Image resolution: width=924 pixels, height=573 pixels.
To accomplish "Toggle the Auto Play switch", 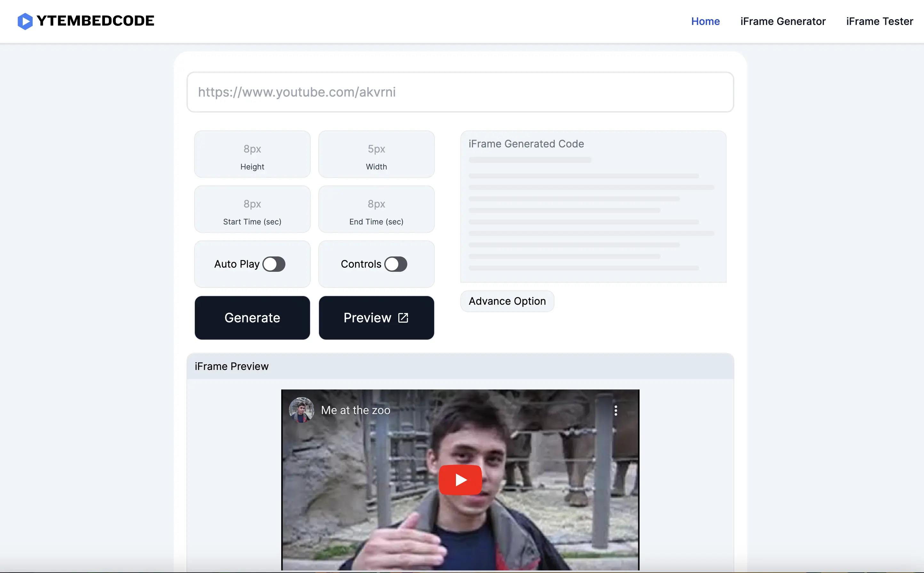I will click(274, 264).
